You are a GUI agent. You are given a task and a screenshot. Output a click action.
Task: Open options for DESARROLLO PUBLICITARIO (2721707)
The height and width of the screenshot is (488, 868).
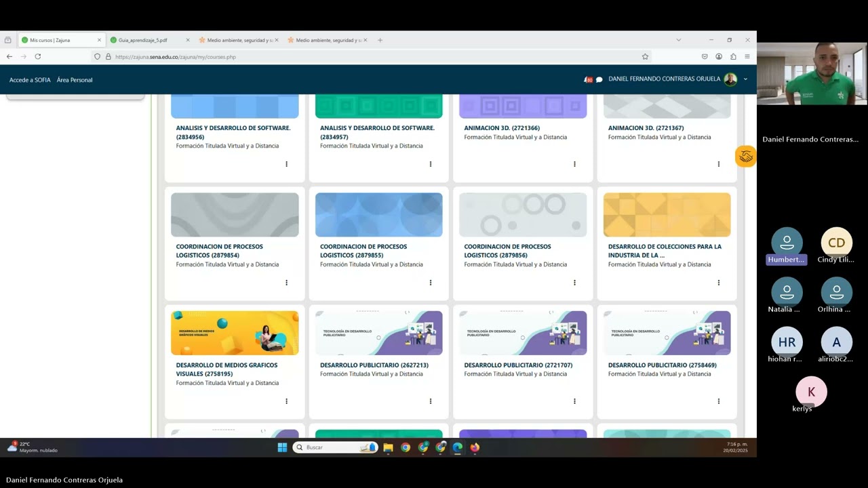tap(574, 401)
